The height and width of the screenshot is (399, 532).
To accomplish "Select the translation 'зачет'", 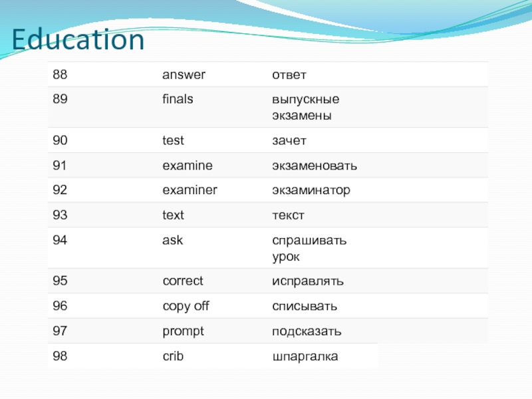I will click(289, 140).
